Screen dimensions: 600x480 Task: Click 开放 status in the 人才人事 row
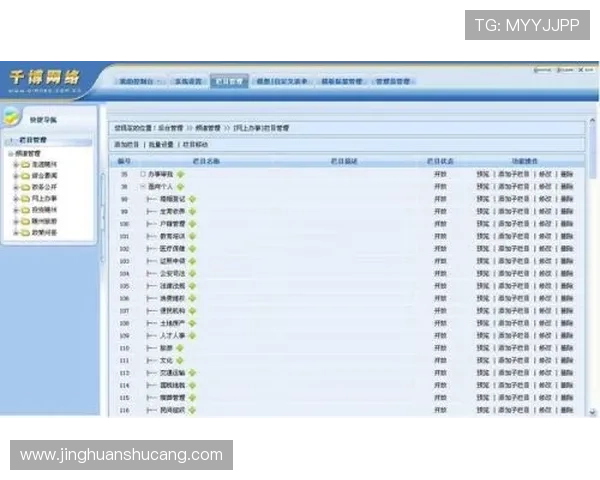point(440,336)
